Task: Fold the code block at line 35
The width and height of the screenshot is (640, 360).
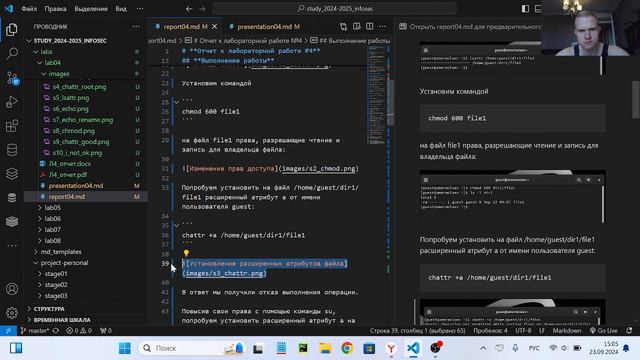Action: [x=176, y=225]
